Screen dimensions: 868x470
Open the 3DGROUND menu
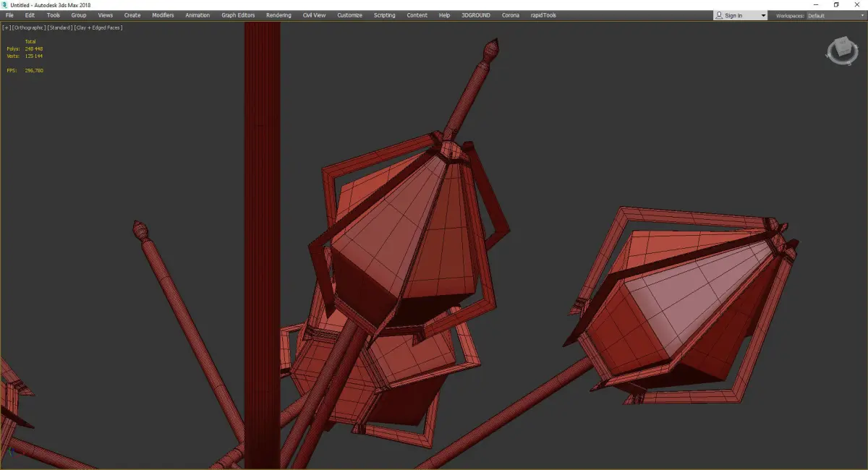[477, 15]
